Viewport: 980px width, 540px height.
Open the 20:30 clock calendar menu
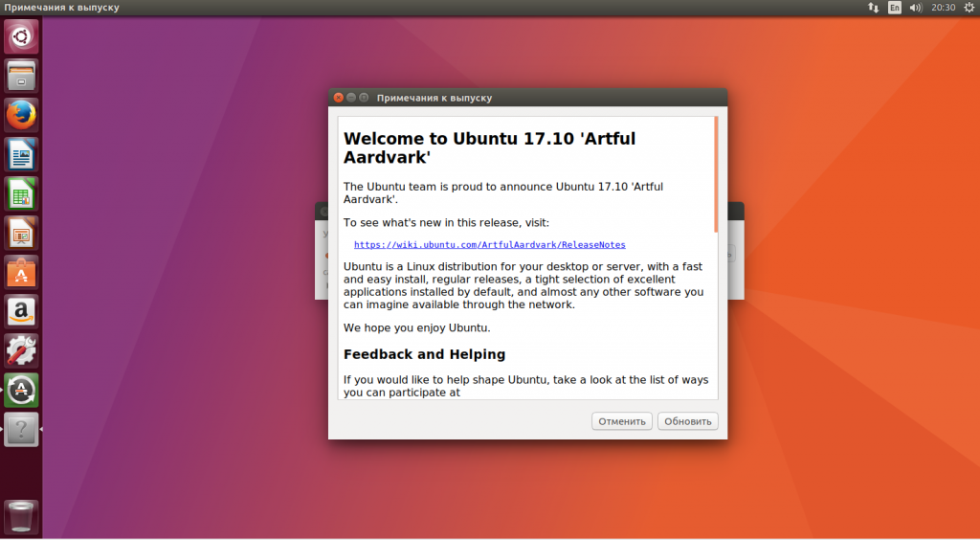pyautogui.click(x=943, y=8)
